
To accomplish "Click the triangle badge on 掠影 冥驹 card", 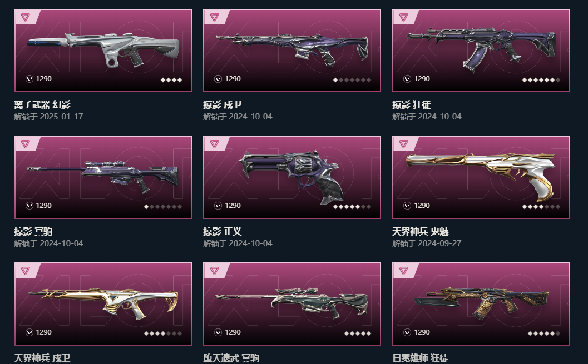I will [x=25, y=144].
